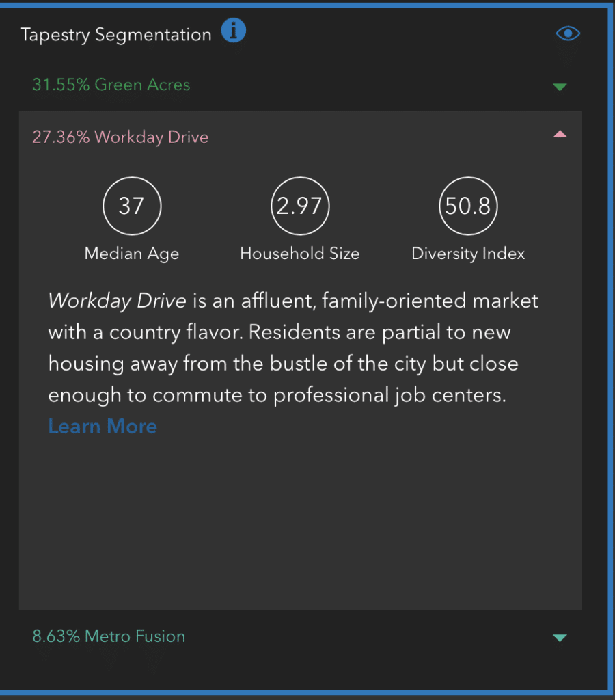Click the italic Workday Drive description text
This screenshot has height=700, width=615.
tap(118, 301)
